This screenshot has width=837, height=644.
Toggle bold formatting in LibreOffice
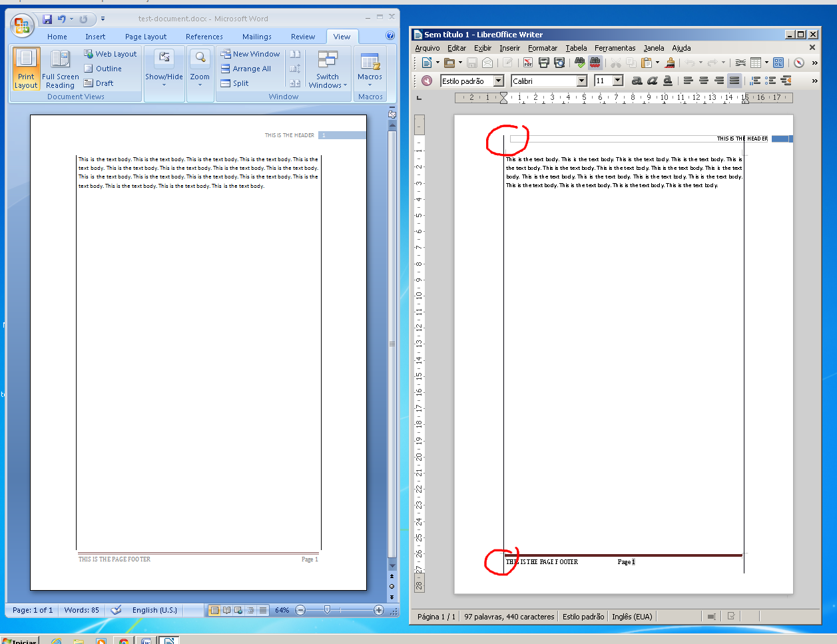click(637, 81)
